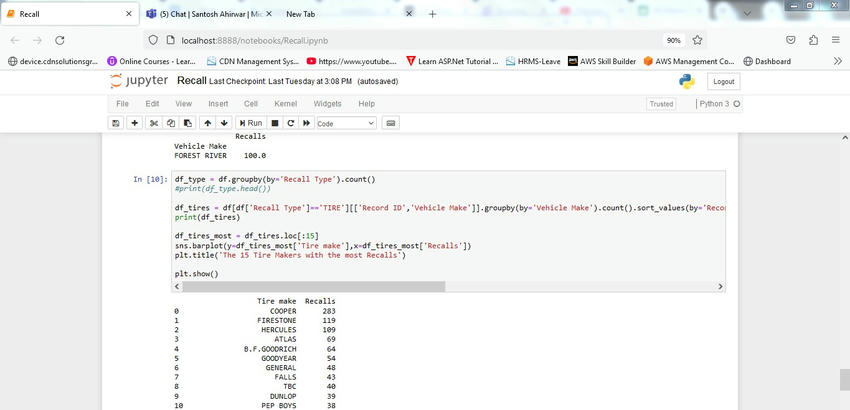
Task: Open the command palette keyboard icon
Action: click(x=390, y=123)
